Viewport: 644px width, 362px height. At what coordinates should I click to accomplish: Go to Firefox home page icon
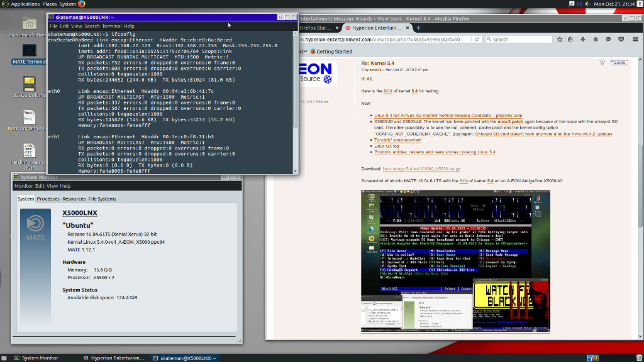point(596,40)
